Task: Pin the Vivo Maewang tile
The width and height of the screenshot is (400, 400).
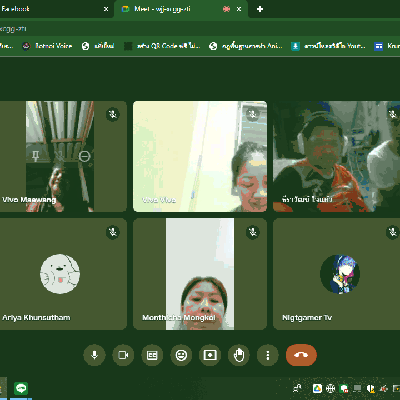Action: 35,156
